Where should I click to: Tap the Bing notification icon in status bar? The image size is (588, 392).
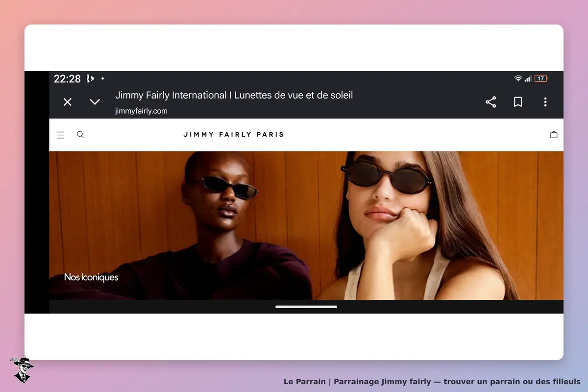90,78
